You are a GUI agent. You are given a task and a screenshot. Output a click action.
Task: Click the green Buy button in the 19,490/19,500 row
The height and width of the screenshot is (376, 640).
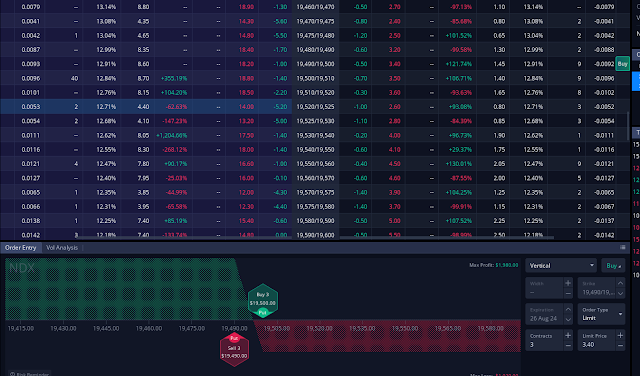click(622, 64)
